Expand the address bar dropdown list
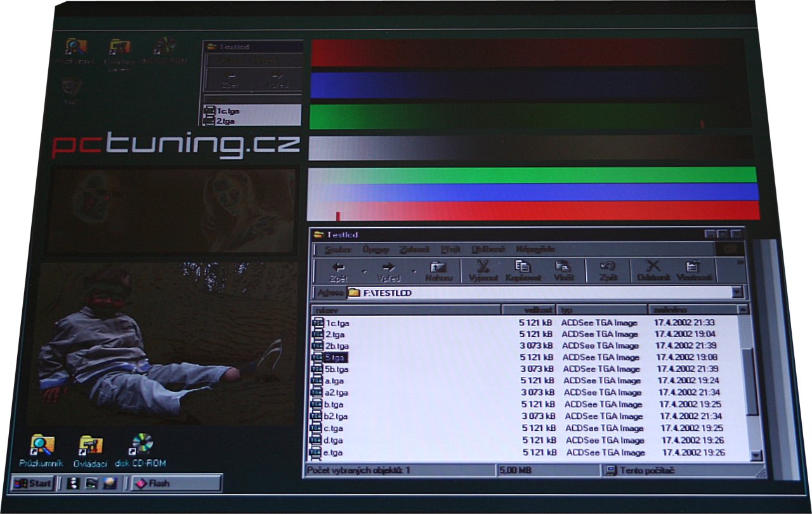This screenshot has width=812, height=514. 737,293
